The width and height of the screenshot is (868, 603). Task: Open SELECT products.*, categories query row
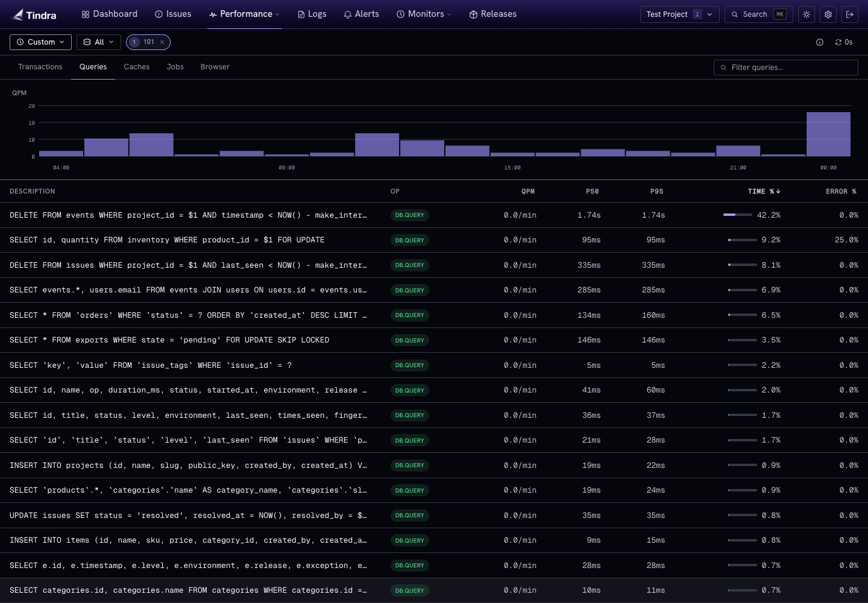pyautogui.click(x=434, y=490)
